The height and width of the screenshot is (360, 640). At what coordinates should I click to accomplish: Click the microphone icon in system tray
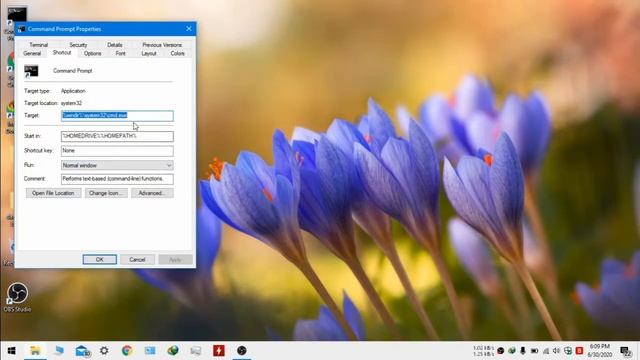click(x=522, y=351)
